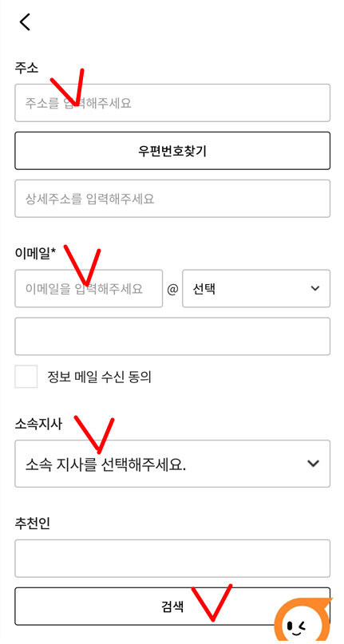The height and width of the screenshot is (644, 344).
Task: Go back using the top-left arrow
Action: pos(25,22)
